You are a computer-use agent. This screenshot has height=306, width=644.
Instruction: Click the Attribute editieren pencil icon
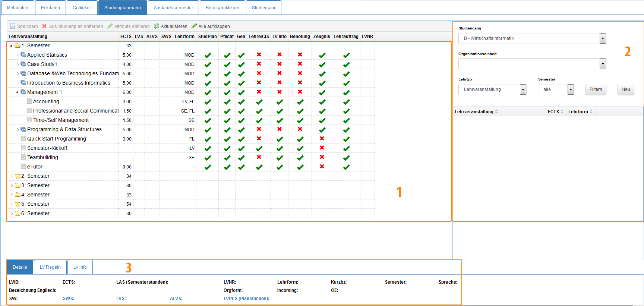coord(110,26)
